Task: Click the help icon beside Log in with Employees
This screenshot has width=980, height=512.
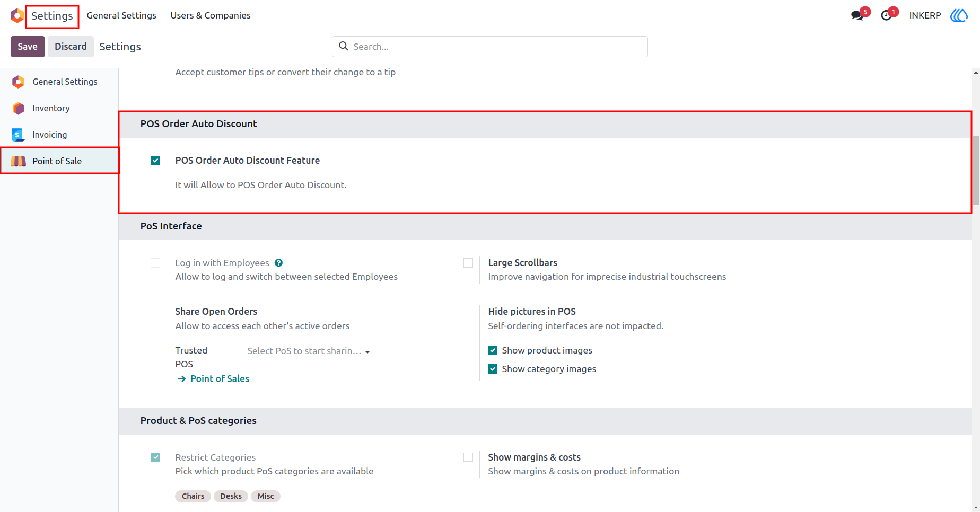Action: pos(279,263)
